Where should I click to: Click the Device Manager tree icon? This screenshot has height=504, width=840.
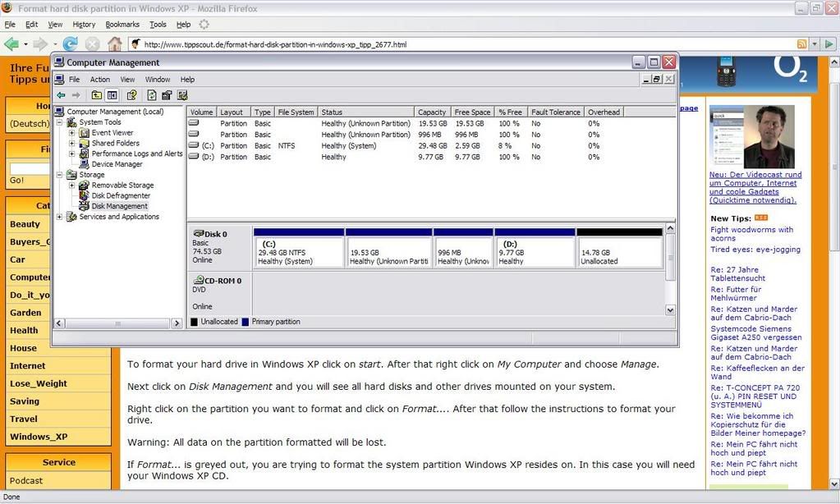click(x=84, y=164)
